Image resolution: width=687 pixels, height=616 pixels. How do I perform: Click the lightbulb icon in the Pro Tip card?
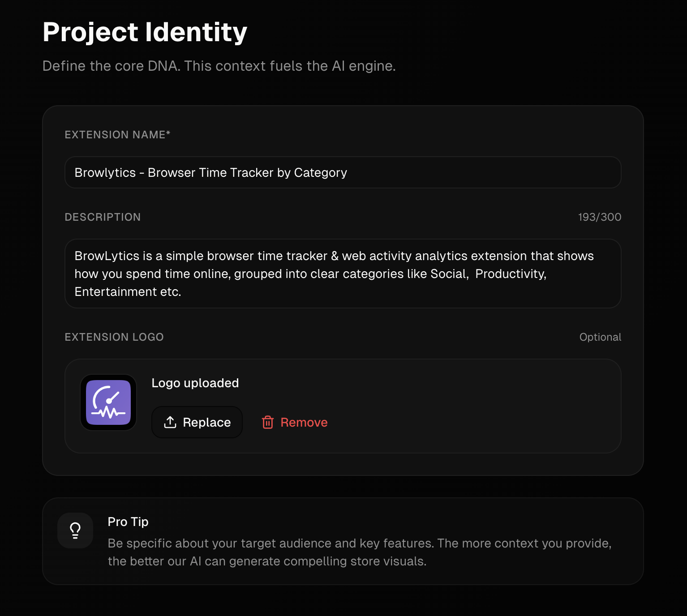click(75, 530)
